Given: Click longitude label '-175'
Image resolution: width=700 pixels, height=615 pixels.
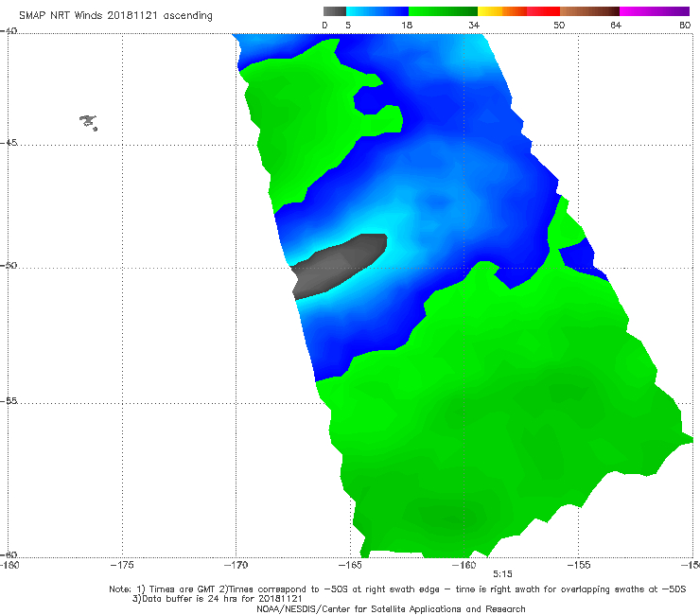Looking at the screenshot, I should 122,565.
